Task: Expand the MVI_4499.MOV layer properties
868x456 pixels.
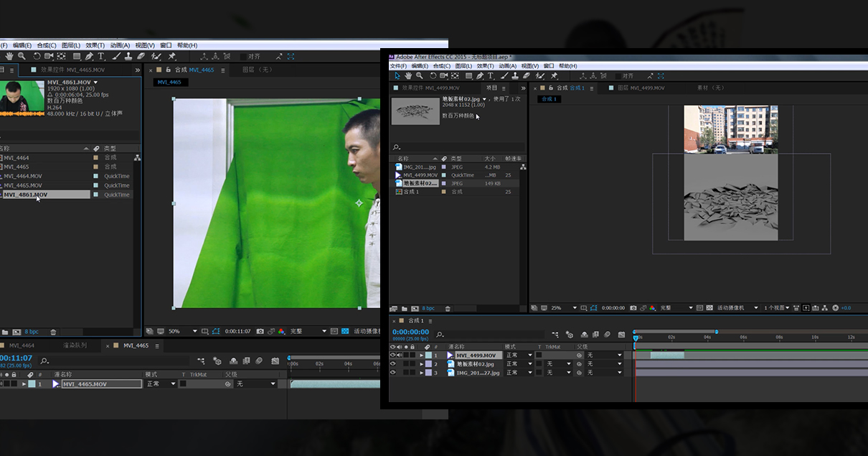Action: 422,355
